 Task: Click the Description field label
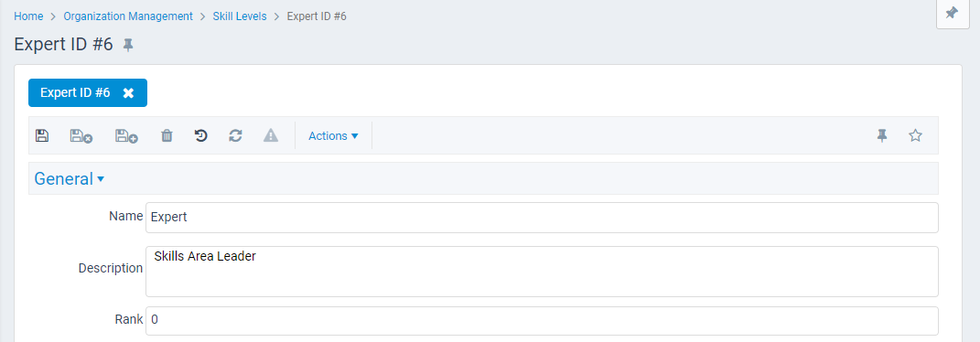tap(111, 268)
